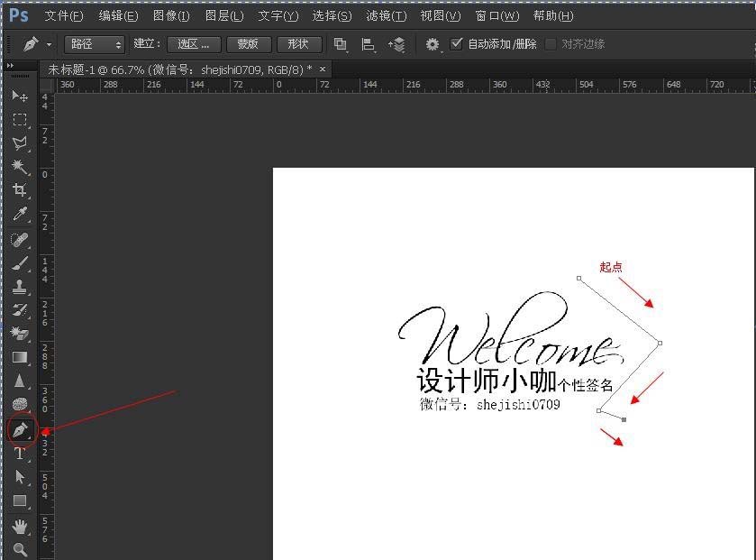Toggle 对齐边缘 checkbox

[551, 44]
